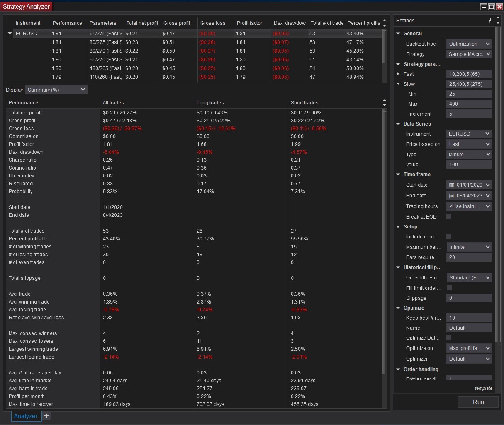The width and height of the screenshot is (504, 425).
Task: Collapse the Slow parameter row
Action: [398, 84]
